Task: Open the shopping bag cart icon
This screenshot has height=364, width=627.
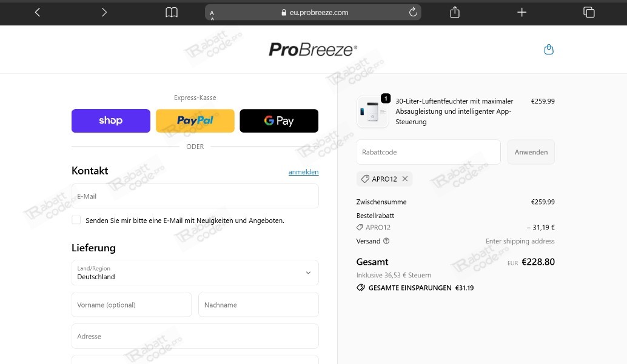Action: (x=549, y=50)
